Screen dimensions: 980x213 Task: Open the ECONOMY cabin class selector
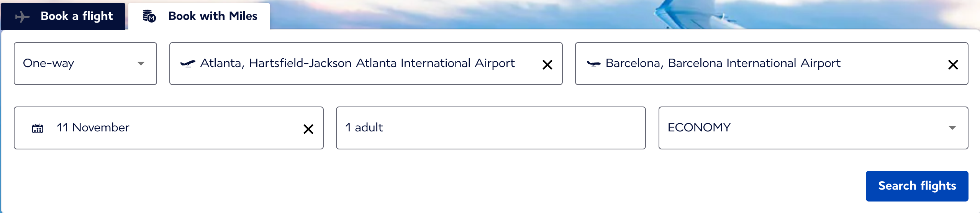pos(813,128)
